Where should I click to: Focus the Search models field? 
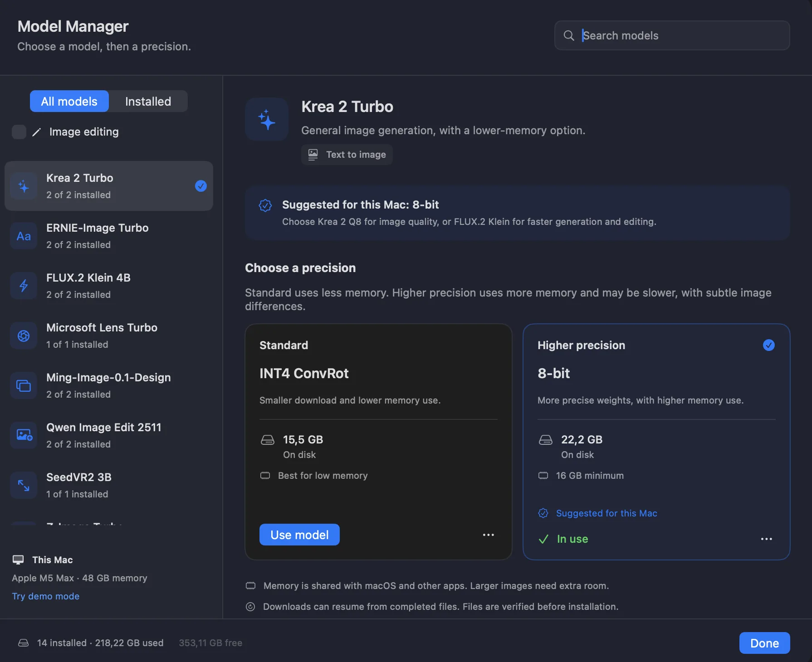672,35
